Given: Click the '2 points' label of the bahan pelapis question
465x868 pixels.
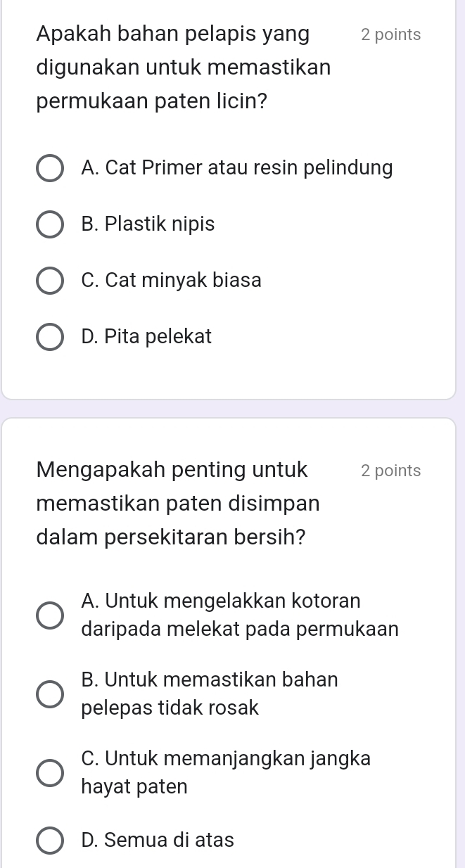Looking at the screenshot, I should [x=390, y=34].
